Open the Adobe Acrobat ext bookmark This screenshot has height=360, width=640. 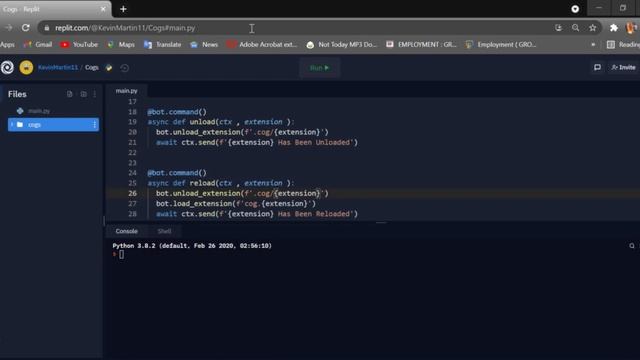[262, 44]
